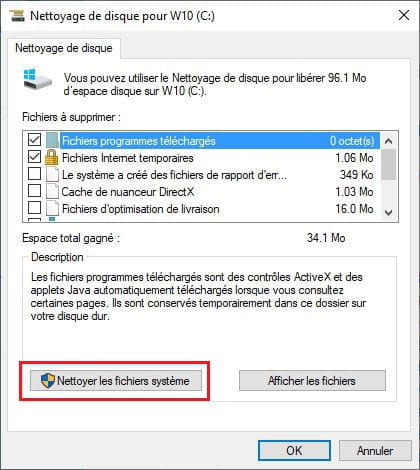Enable Fichiers d'optimisation de livraison checkbox

[35, 208]
